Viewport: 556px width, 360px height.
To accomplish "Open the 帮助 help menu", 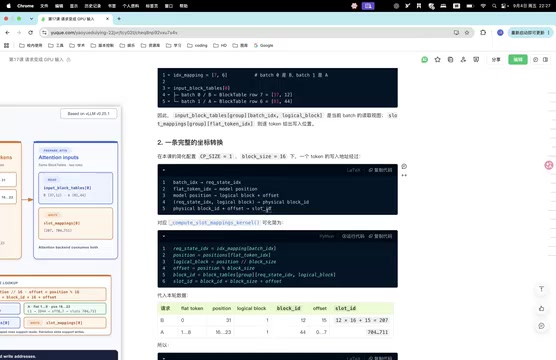I will click(183, 6).
